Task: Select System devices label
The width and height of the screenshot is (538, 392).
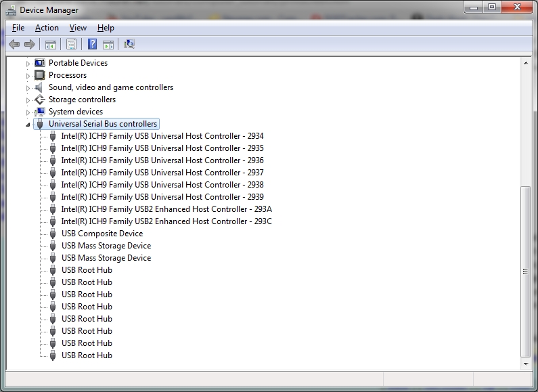Action: 76,112
